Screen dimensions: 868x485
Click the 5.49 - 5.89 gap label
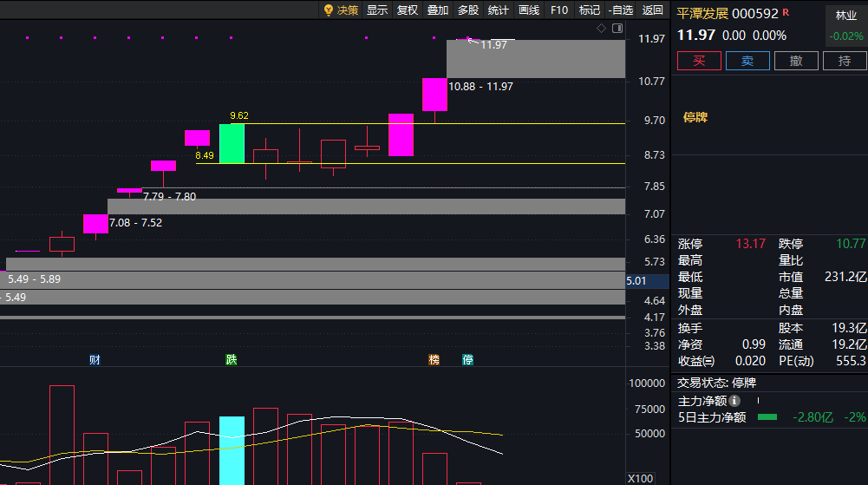pyautogui.click(x=35, y=279)
